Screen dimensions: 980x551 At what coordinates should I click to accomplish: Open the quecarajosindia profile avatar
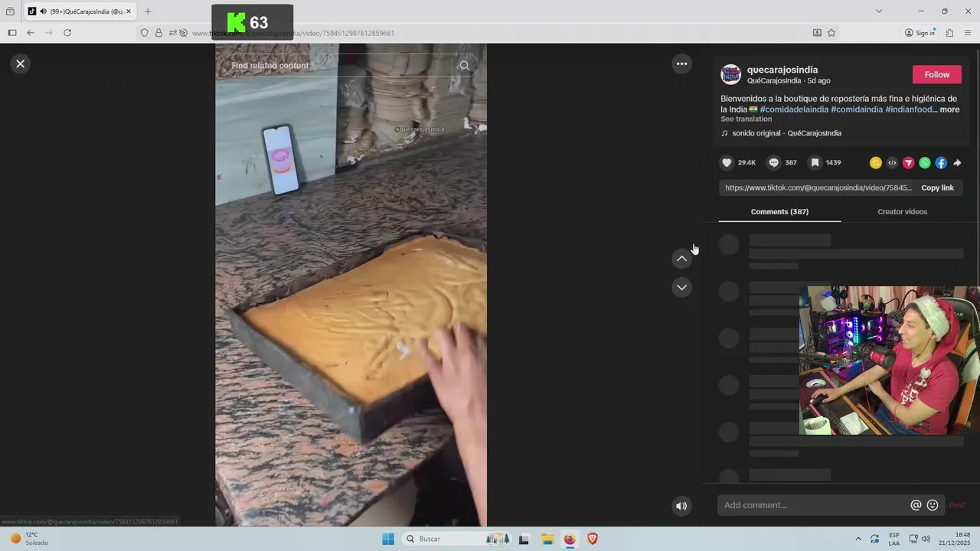730,75
